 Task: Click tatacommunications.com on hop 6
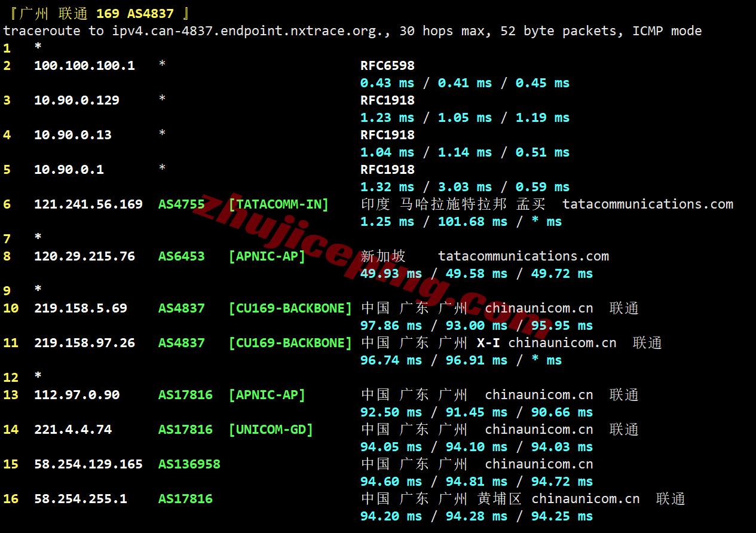pyautogui.click(x=648, y=204)
